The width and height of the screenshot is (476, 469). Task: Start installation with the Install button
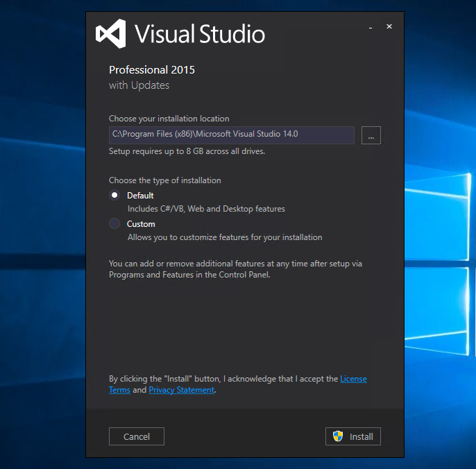coord(353,436)
